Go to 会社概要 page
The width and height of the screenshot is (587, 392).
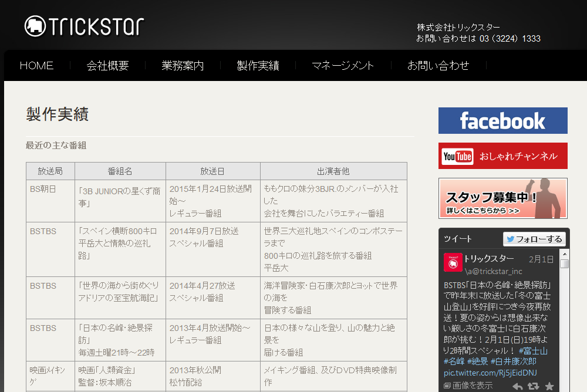click(108, 66)
